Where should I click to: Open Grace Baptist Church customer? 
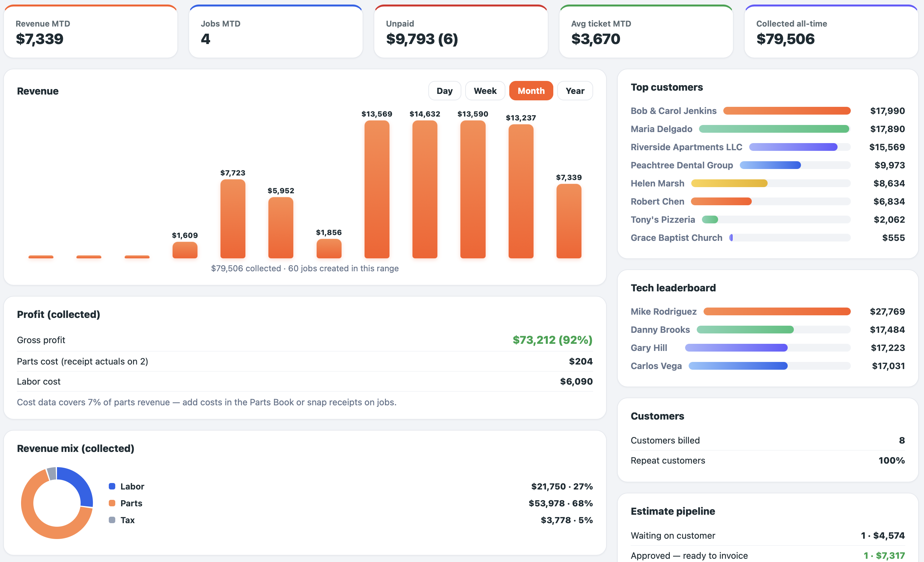[x=676, y=238]
